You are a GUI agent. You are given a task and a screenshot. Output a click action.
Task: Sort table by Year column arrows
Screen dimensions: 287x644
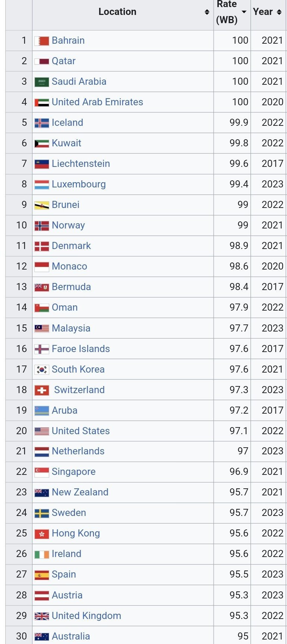pyautogui.click(x=279, y=12)
